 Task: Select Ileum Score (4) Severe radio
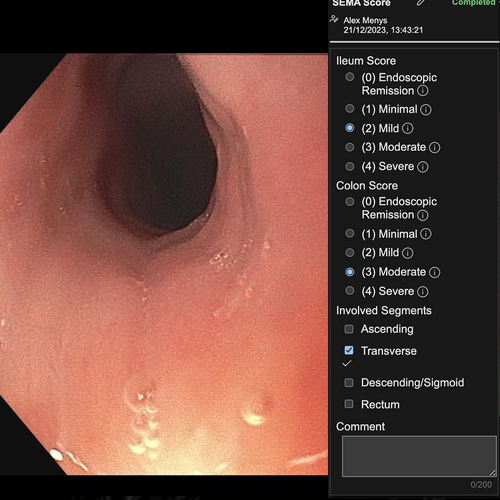click(350, 166)
